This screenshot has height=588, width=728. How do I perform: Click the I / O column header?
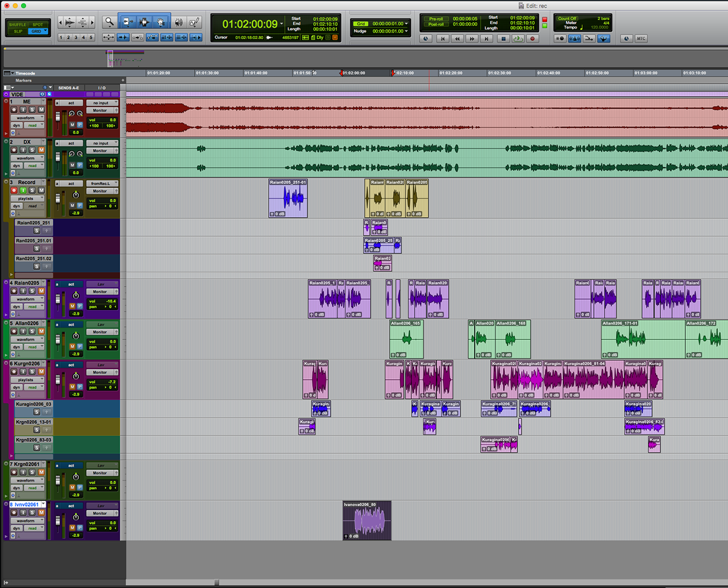(x=102, y=88)
